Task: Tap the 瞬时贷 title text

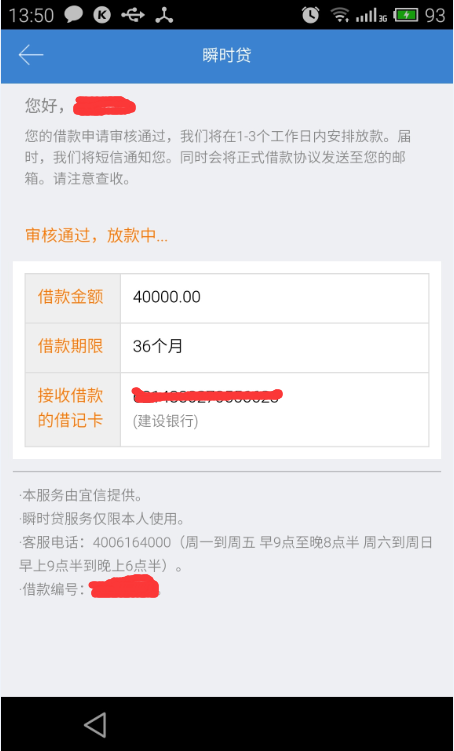Action: [x=227, y=56]
